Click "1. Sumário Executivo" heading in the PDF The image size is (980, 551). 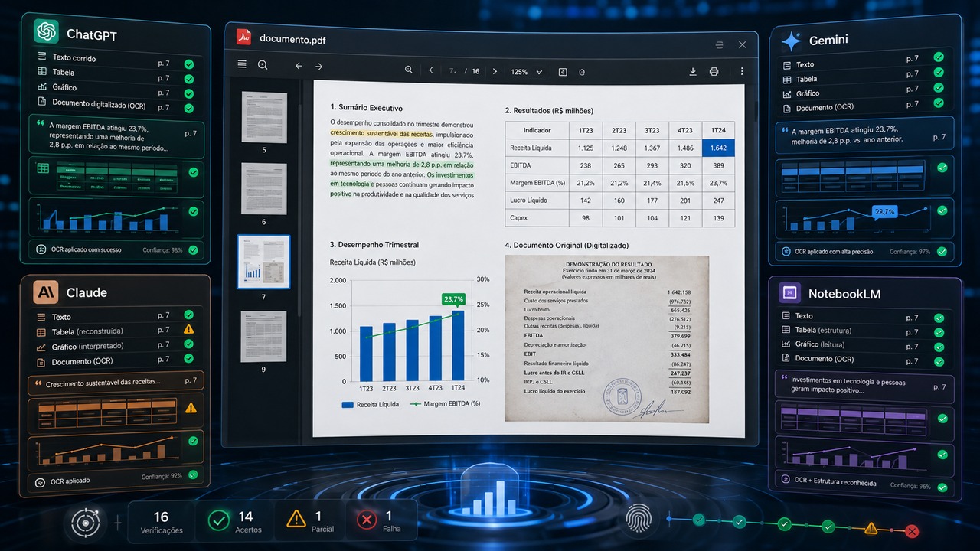(366, 108)
